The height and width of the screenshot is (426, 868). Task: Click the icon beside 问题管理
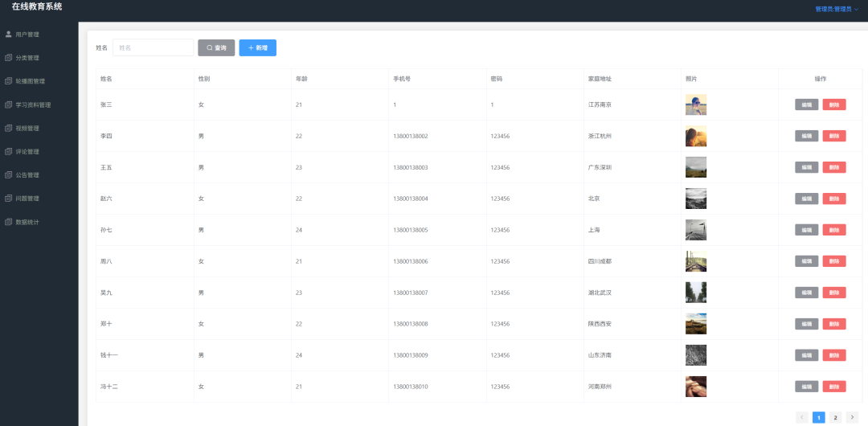coord(8,199)
